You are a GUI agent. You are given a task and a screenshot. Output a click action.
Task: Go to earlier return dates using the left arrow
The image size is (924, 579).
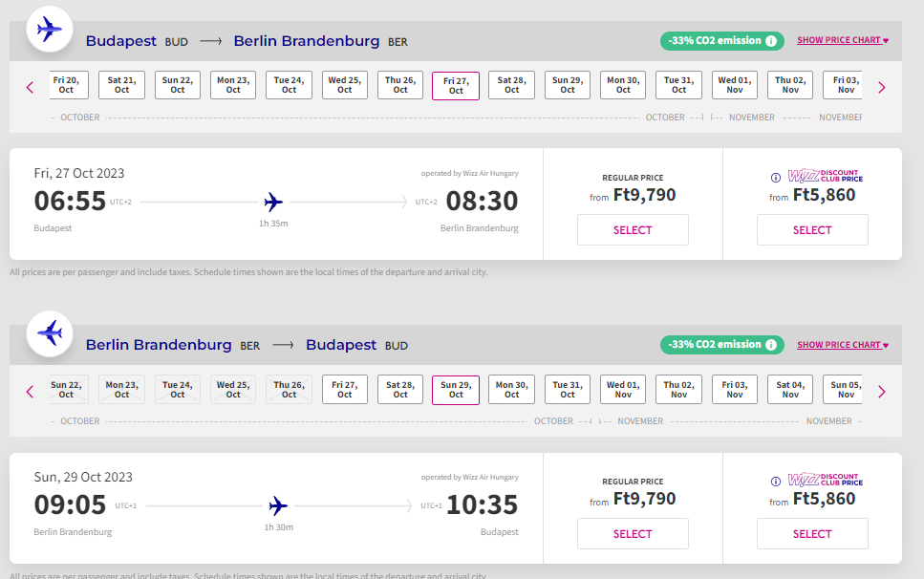(x=30, y=391)
